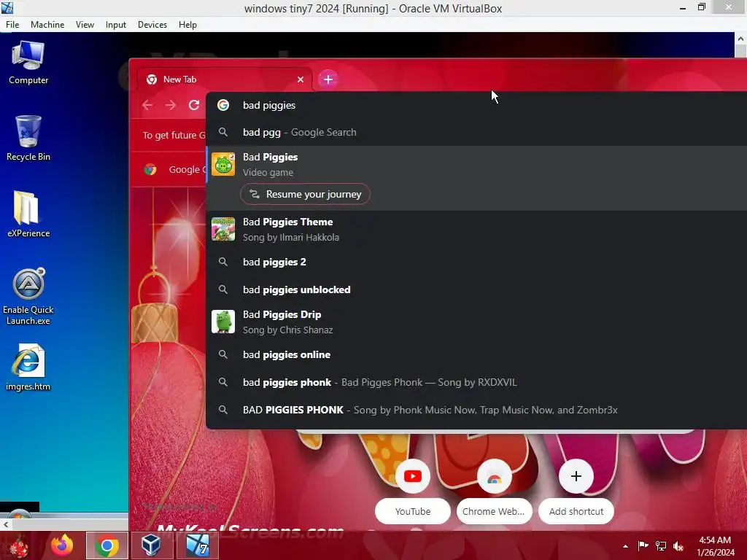Click the muted volume tray icon

coord(678,546)
